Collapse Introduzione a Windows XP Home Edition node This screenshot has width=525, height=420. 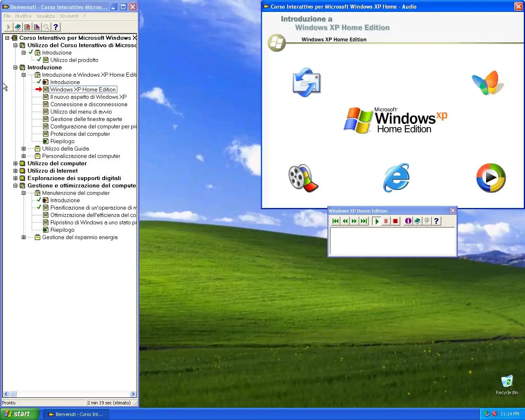coord(23,75)
